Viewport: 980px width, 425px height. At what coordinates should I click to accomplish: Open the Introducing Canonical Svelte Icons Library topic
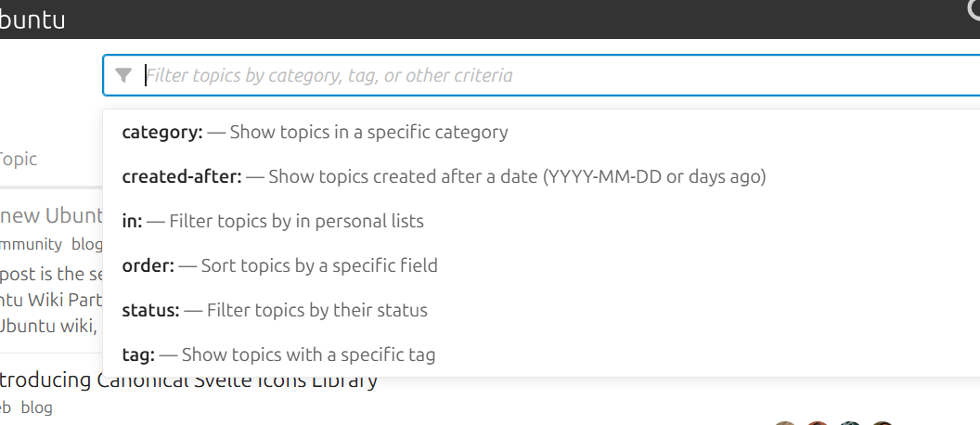pyautogui.click(x=186, y=380)
